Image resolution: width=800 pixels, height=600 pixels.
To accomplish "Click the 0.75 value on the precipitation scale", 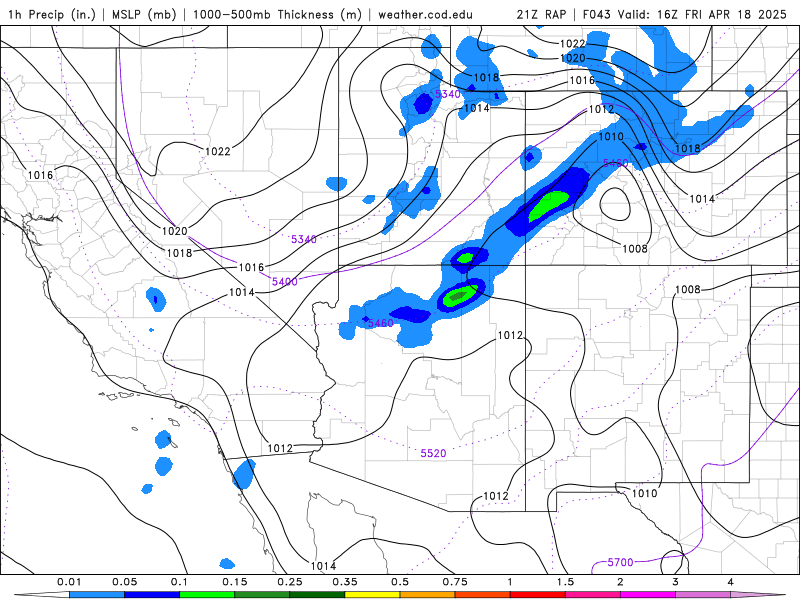I will (455, 582).
